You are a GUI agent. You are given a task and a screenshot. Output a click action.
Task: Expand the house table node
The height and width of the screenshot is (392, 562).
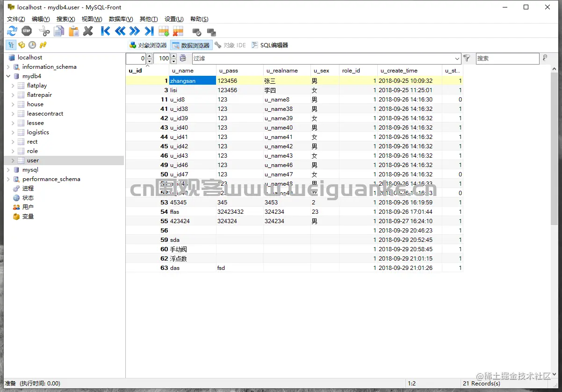click(x=13, y=104)
